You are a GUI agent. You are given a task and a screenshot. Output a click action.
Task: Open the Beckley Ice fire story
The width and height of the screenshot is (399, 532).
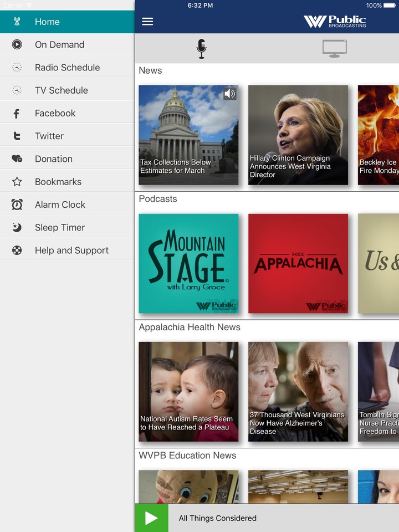click(x=378, y=135)
